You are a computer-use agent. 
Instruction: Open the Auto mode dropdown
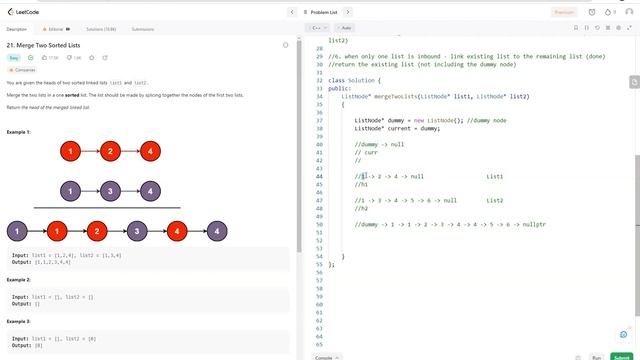(x=344, y=28)
